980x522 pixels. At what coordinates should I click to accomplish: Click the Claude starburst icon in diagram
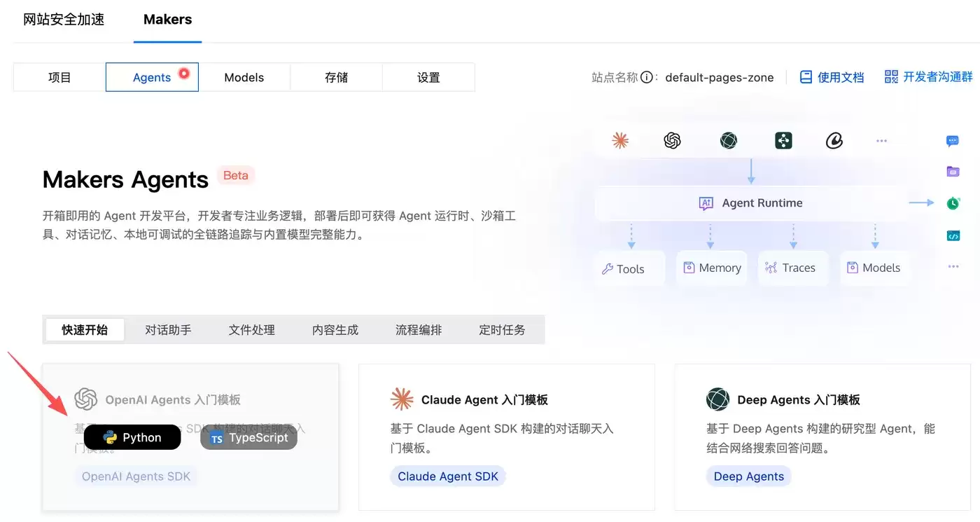pos(620,140)
